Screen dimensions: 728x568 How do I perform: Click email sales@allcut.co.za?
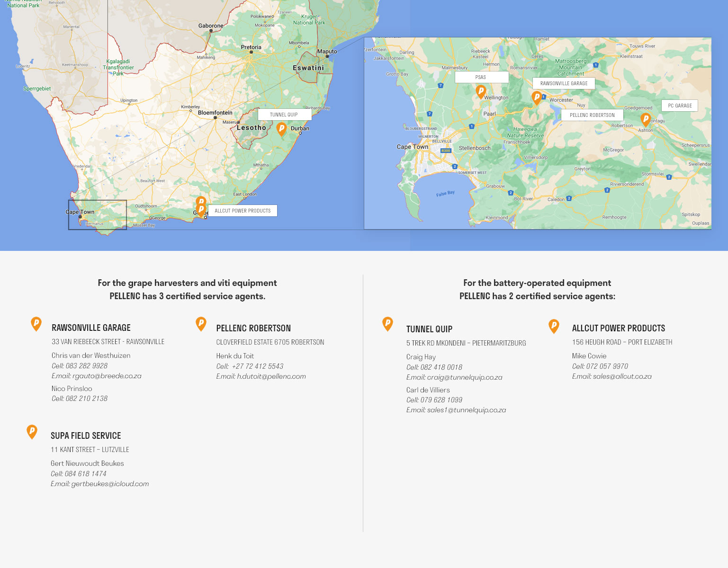coord(622,376)
